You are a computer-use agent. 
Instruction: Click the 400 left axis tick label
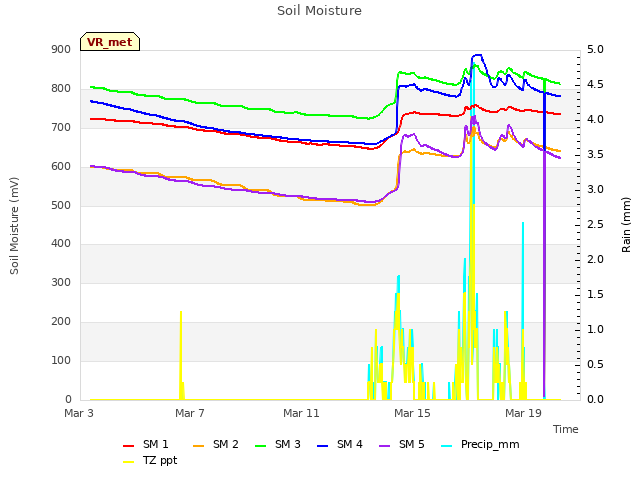[61, 243]
